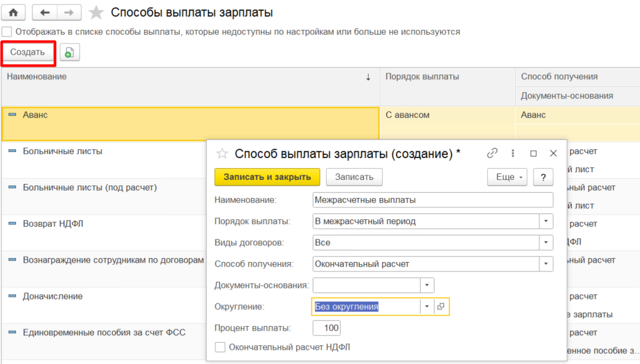Click the open icon beside Округление field

pyautogui.click(x=441, y=307)
